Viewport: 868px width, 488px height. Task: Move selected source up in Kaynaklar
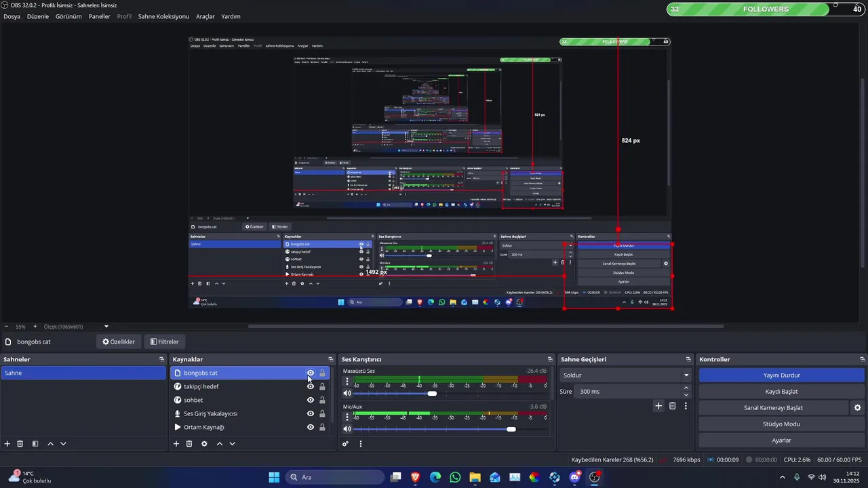219,444
